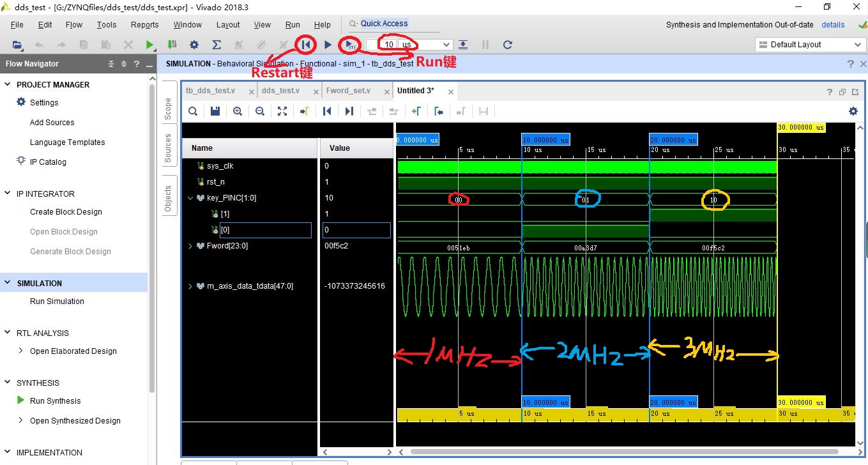This screenshot has height=465, width=868.
Task: Open the Flow menu
Action: (x=73, y=24)
